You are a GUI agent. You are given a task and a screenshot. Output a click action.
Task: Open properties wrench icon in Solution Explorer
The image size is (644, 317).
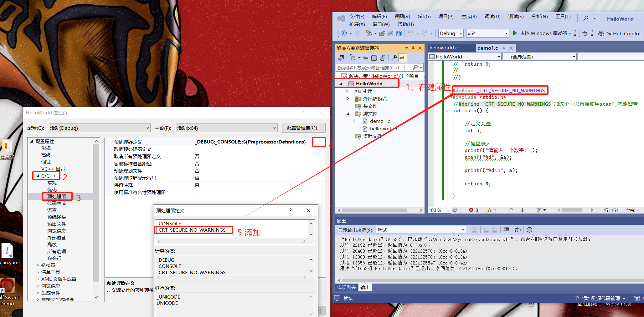pos(394,58)
